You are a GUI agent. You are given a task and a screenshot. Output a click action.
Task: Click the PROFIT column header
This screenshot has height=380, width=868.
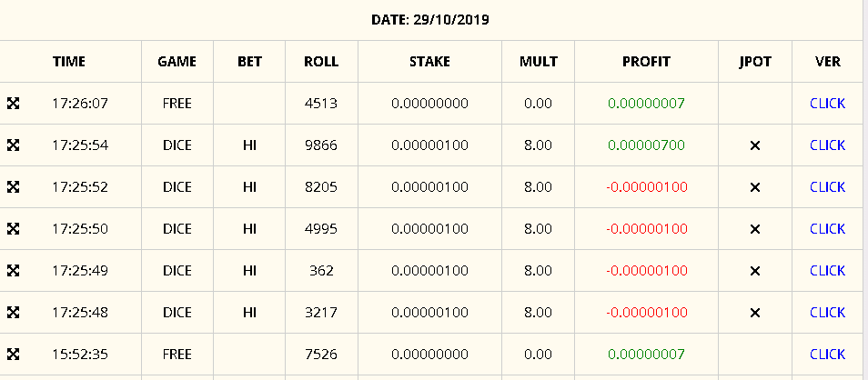pyautogui.click(x=646, y=62)
